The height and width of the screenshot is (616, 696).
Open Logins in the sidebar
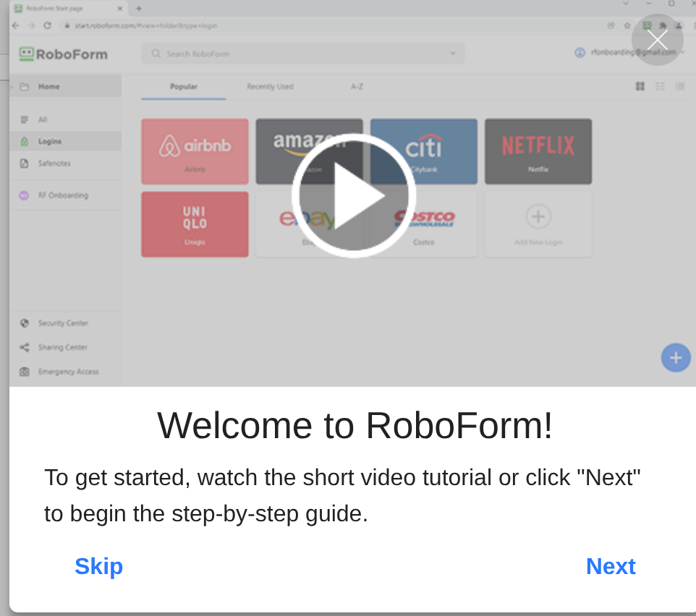pyautogui.click(x=65, y=142)
